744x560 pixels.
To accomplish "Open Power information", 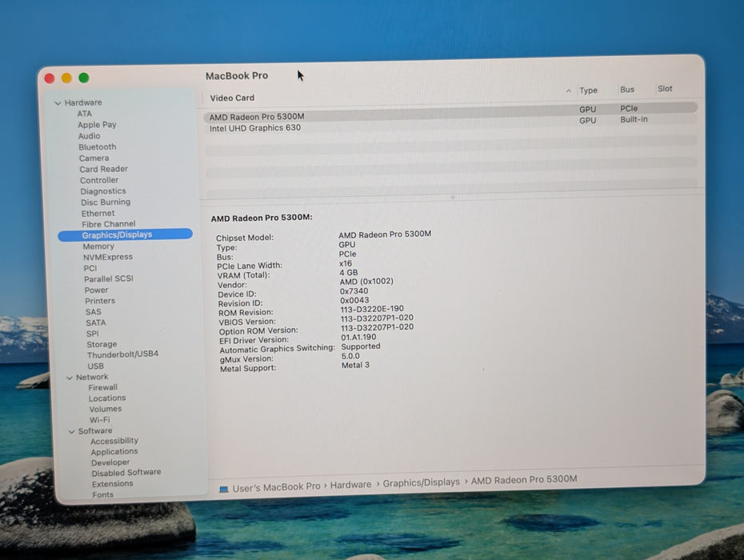I will click(96, 290).
